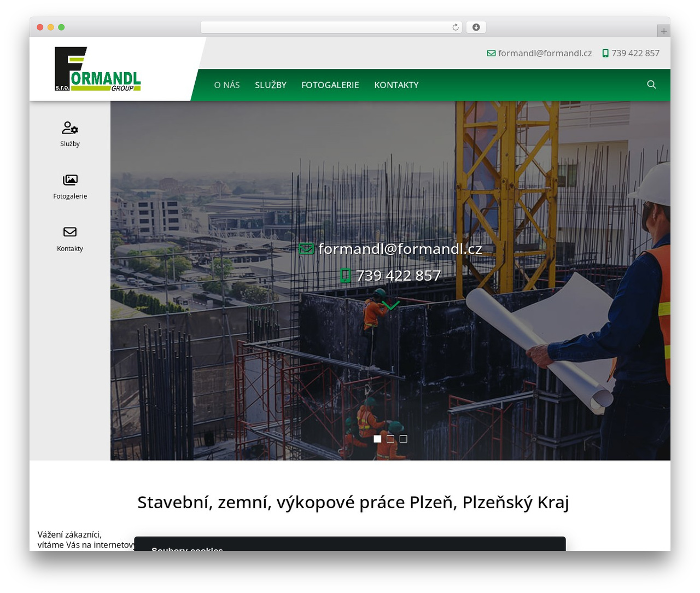Click the Kontakty label in sidebar
The width and height of the screenshot is (700, 593).
tap(70, 248)
